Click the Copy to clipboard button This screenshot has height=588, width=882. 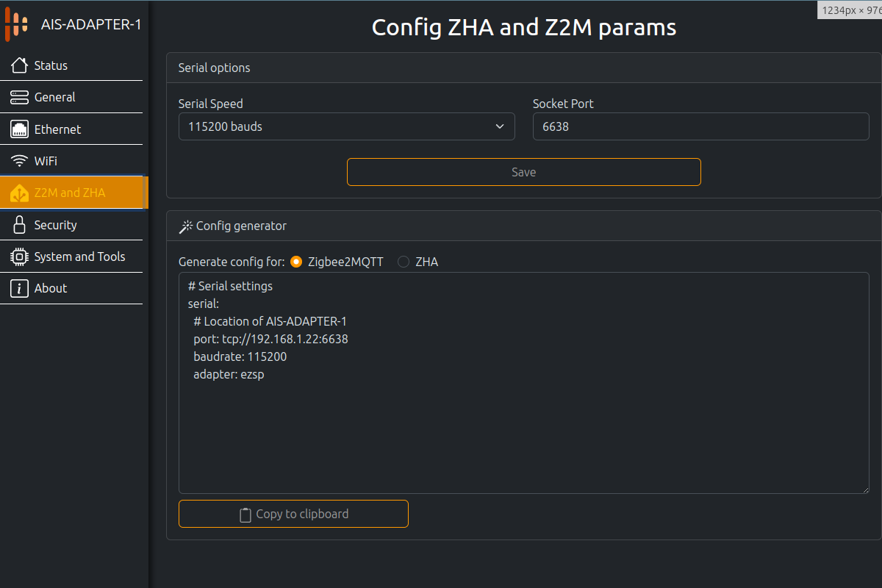pyautogui.click(x=293, y=514)
